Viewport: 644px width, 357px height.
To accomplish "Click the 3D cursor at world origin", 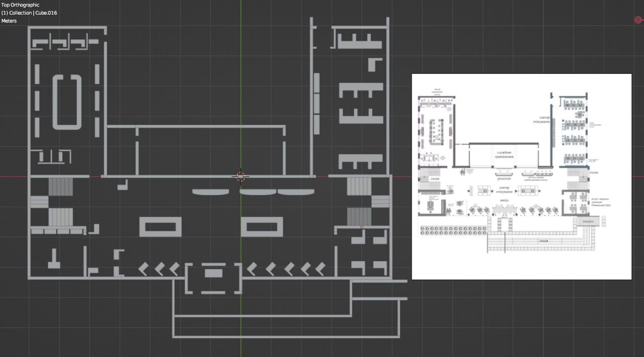I will tap(240, 176).
